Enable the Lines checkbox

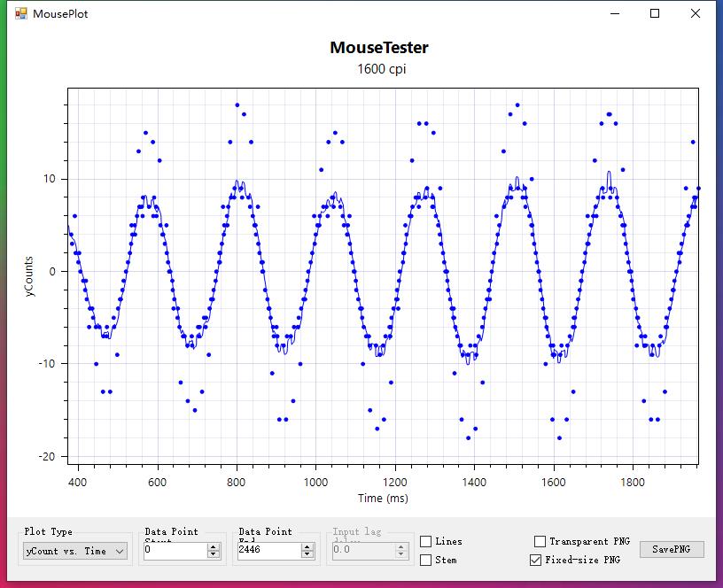[426, 541]
